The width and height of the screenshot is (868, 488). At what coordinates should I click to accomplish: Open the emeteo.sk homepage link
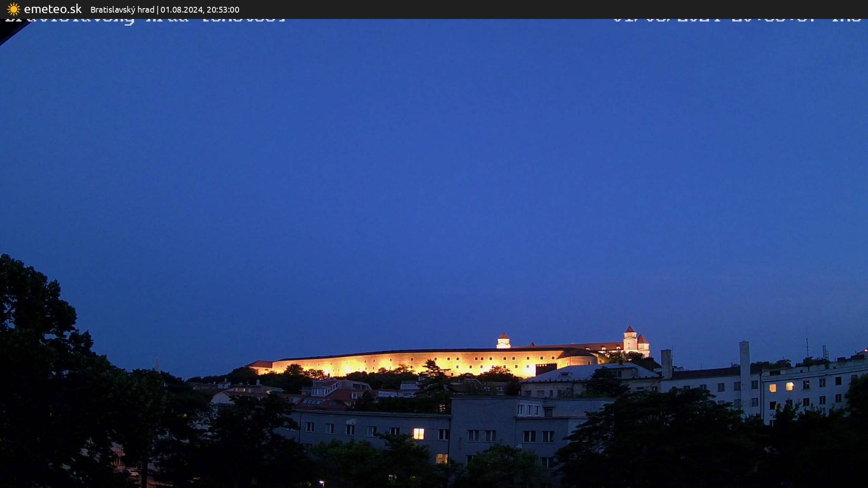tap(53, 9)
